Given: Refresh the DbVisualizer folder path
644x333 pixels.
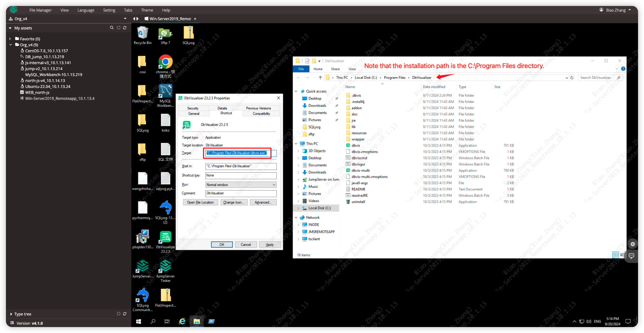Looking at the screenshot, I should (572, 78).
